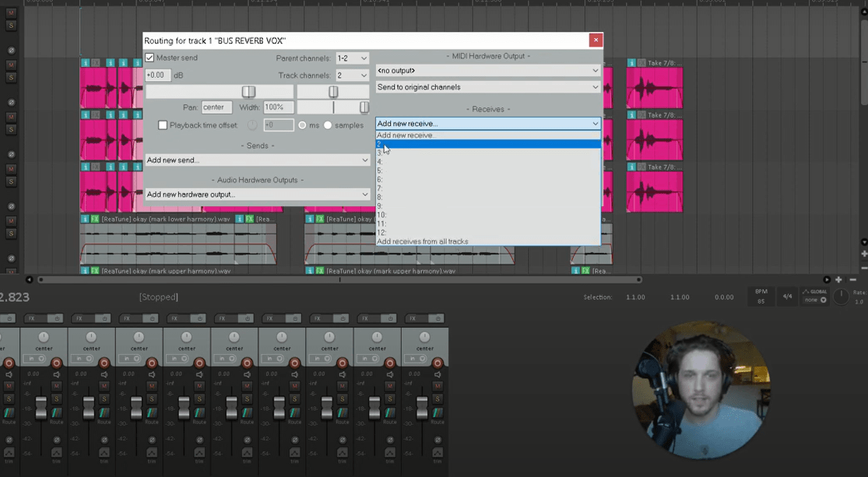Mute the lower harmony track
The height and width of the screenshot is (477, 868).
11,221
